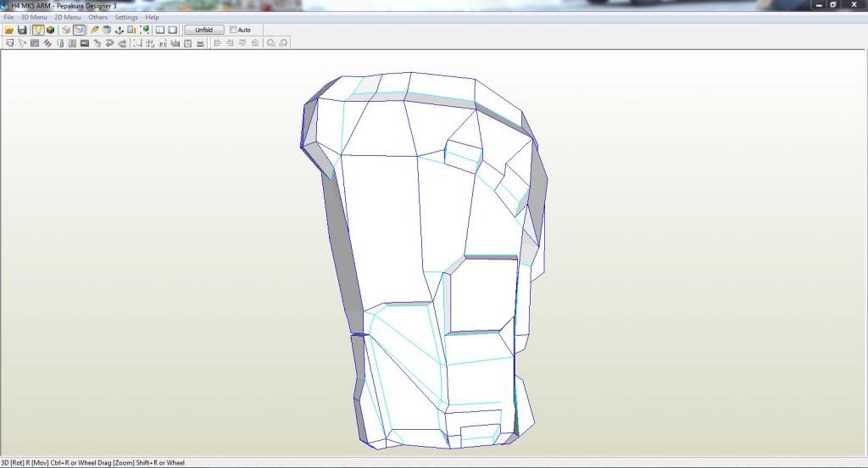The width and height of the screenshot is (868, 468).
Task: Click the last greyed circular-arrow icon at toolbar end
Action: coord(283,43)
